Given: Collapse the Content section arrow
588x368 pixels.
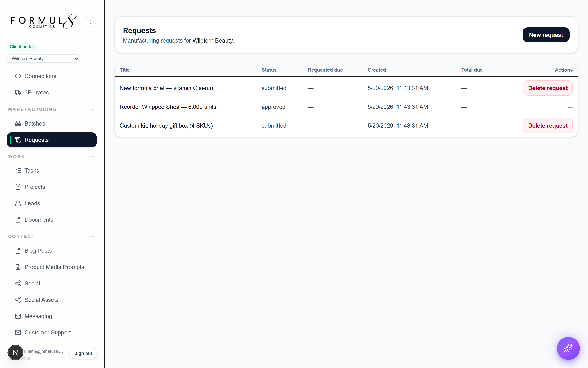Looking at the screenshot, I should [x=93, y=237].
